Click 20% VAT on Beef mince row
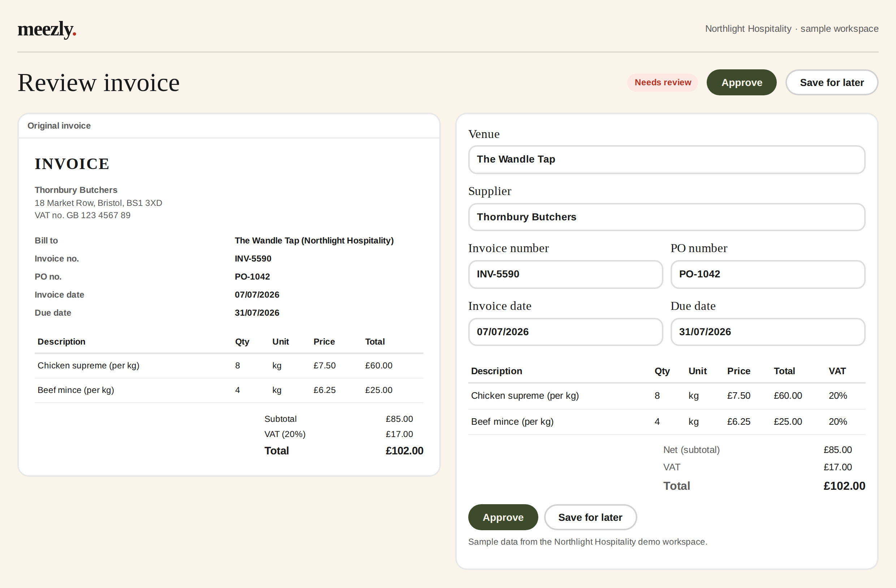The image size is (896, 588). tap(837, 422)
